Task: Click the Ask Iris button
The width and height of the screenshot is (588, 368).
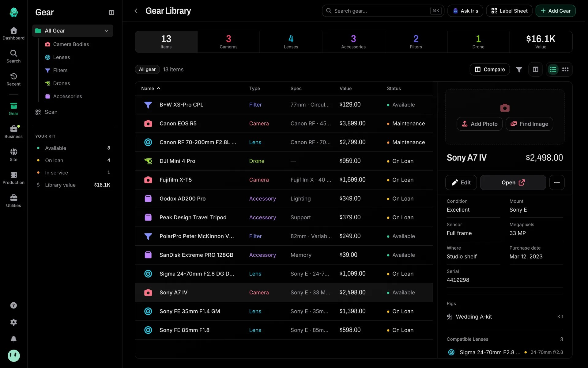Action: click(x=465, y=11)
